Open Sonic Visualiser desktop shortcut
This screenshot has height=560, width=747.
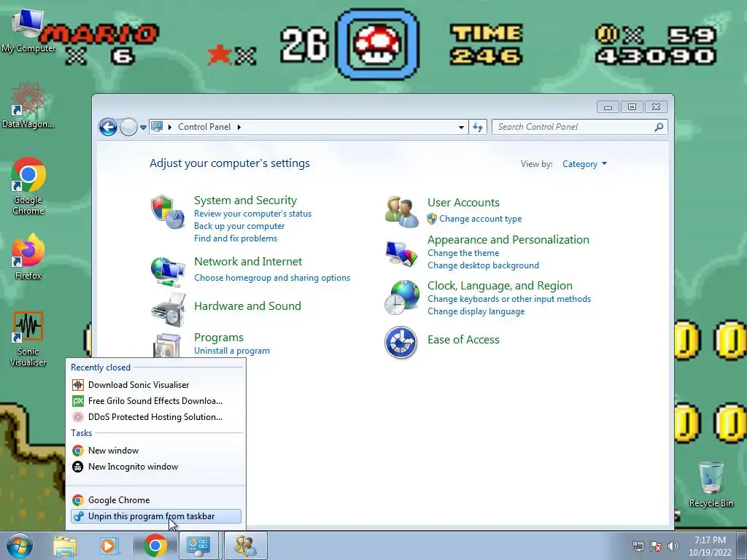tap(28, 339)
